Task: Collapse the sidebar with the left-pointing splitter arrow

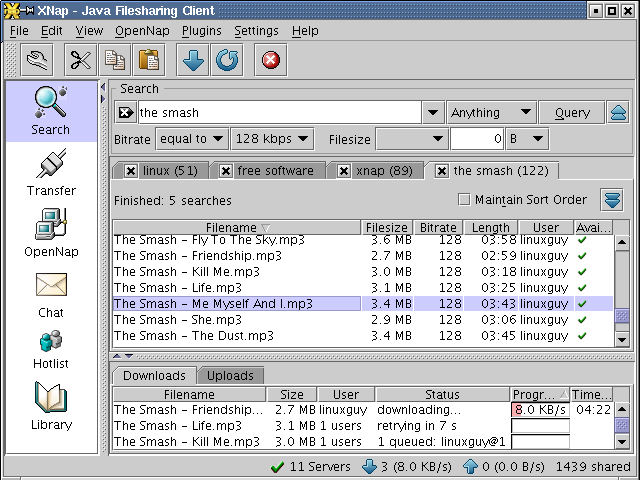Action: tap(103, 87)
